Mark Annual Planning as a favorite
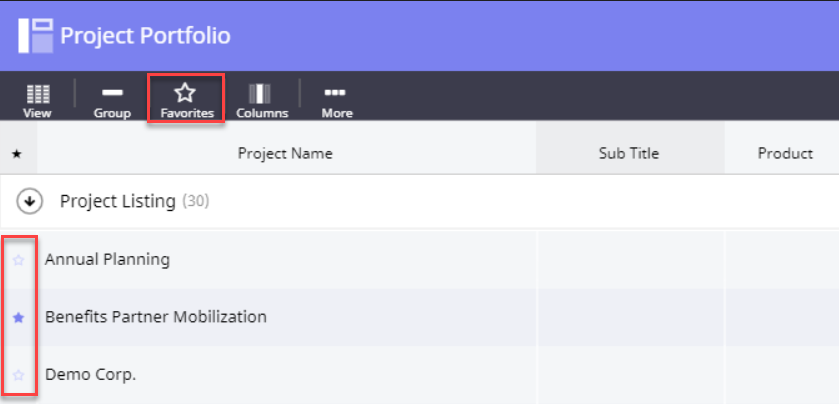Screen dimensions: 839x404 coord(18,260)
